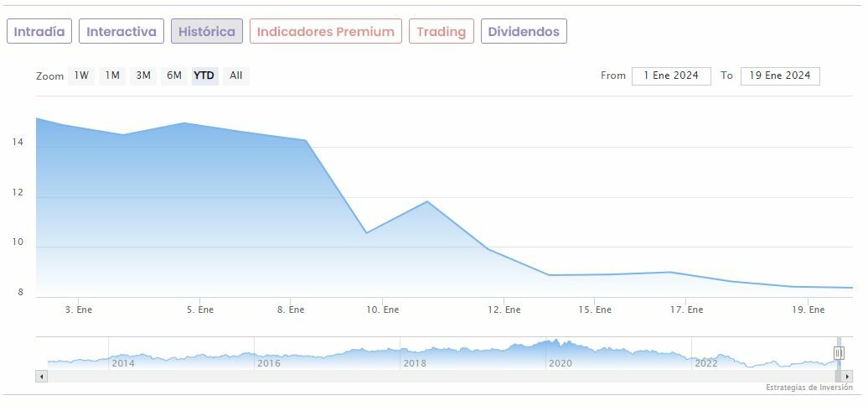The image size is (868, 406).
Task: Open the Estrategias de Inversión credit link
Action: click(809, 388)
